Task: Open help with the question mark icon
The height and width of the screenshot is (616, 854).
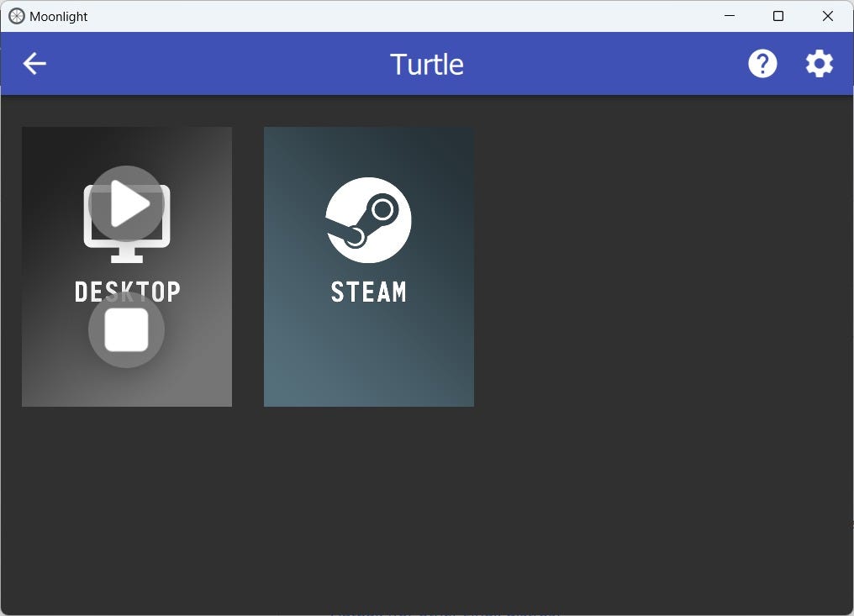Action: [x=762, y=64]
